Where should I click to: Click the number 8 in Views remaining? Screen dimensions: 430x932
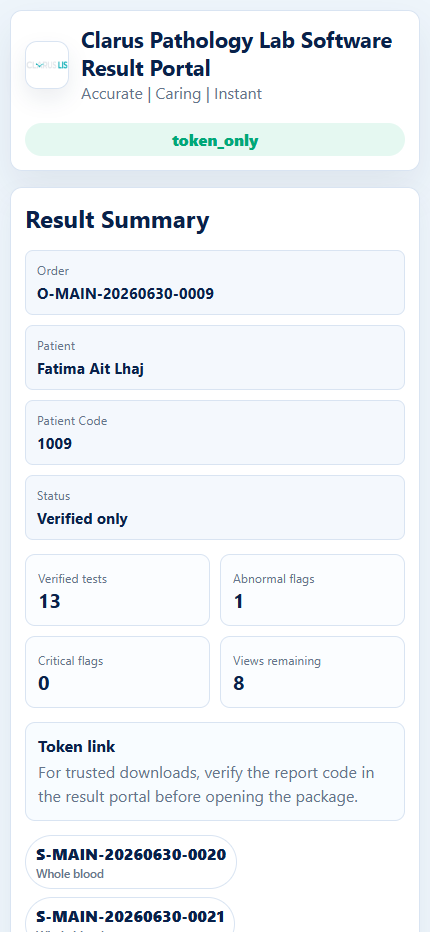[x=238, y=684]
